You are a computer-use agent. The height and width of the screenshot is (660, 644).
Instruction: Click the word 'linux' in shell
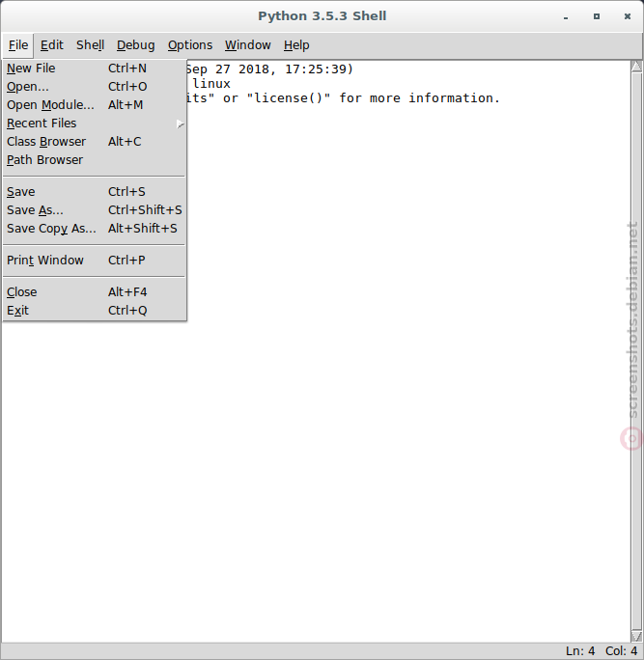pyautogui.click(x=211, y=84)
